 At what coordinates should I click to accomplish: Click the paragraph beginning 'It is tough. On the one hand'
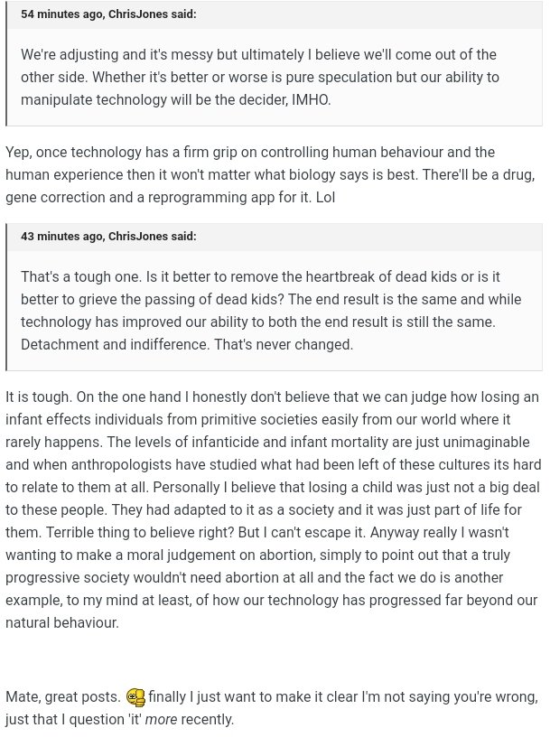(x=274, y=509)
